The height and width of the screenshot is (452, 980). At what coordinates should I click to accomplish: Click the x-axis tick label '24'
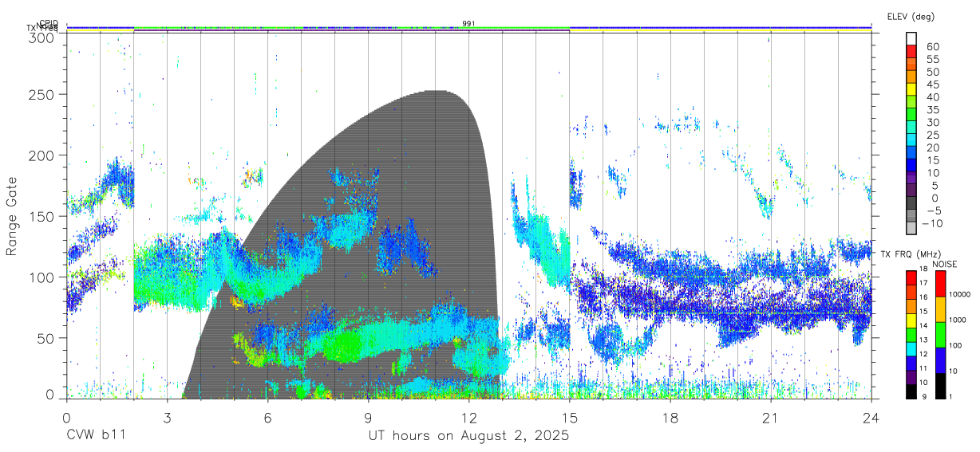point(871,417)
